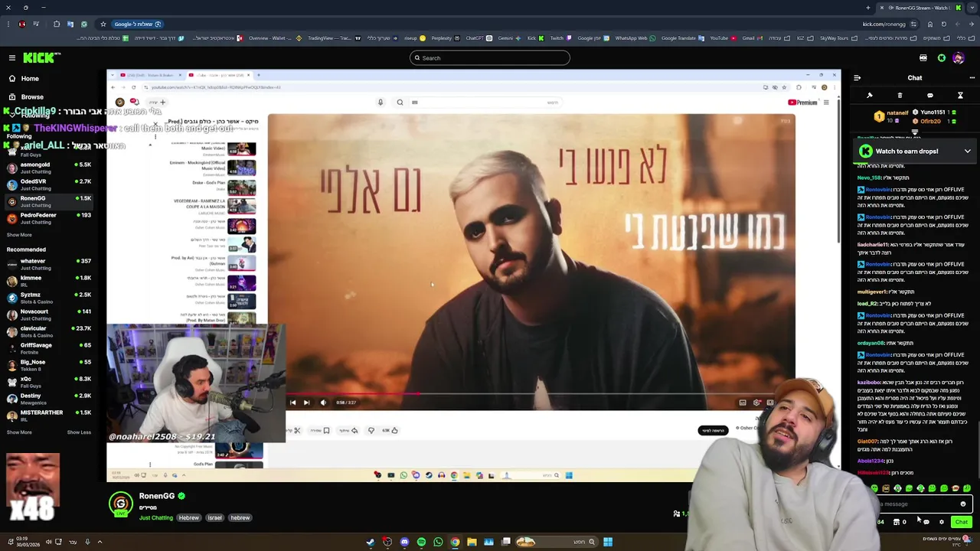The height and width of the screenshot is (551, 980).
Task: Click the Kick top-bar gift icon
Action: coord(923,58)
